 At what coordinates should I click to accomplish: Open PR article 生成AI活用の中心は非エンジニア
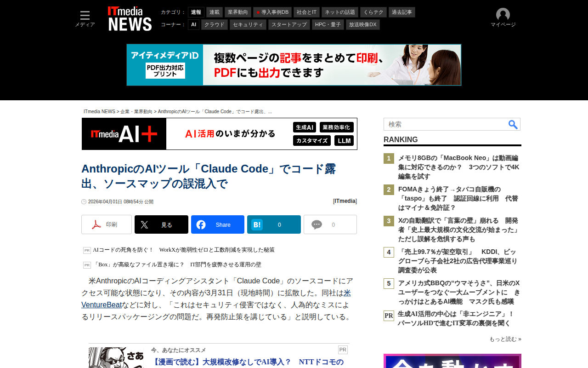[x=456, y=318]
